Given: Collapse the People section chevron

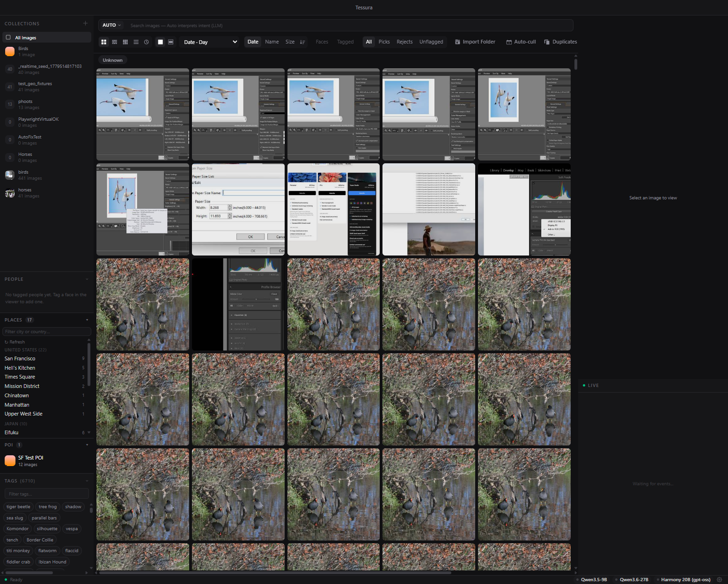Looking at the screenshot, I should (x=87, y=279).
